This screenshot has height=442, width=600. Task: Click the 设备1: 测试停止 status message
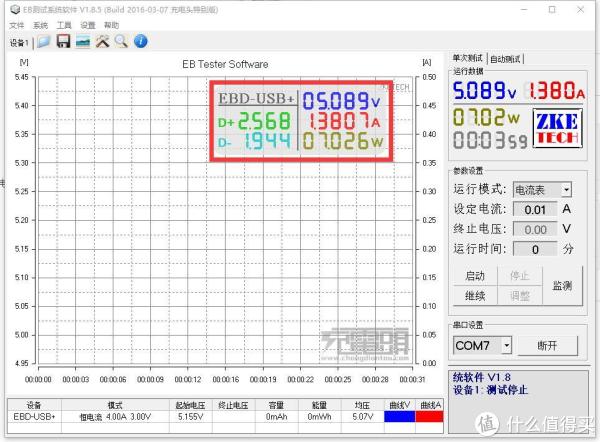[490, 390]
